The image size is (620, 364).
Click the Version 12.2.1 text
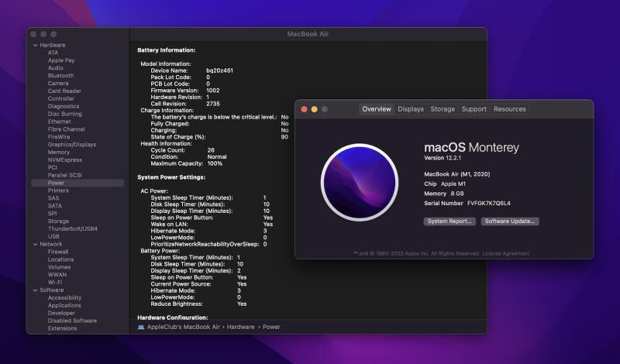pos(442,158)
